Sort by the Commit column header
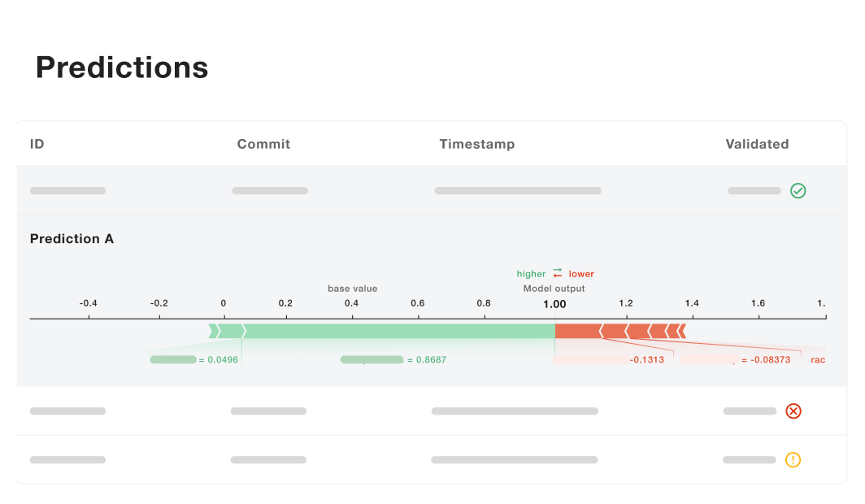The width and height of the screenshot is (865, 504). [263, 144]
